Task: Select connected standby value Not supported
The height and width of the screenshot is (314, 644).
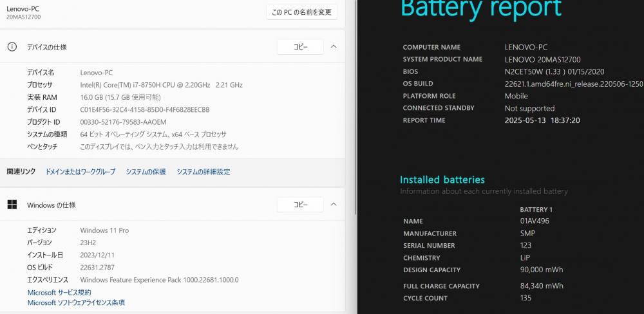Action: tap(529, 108)
